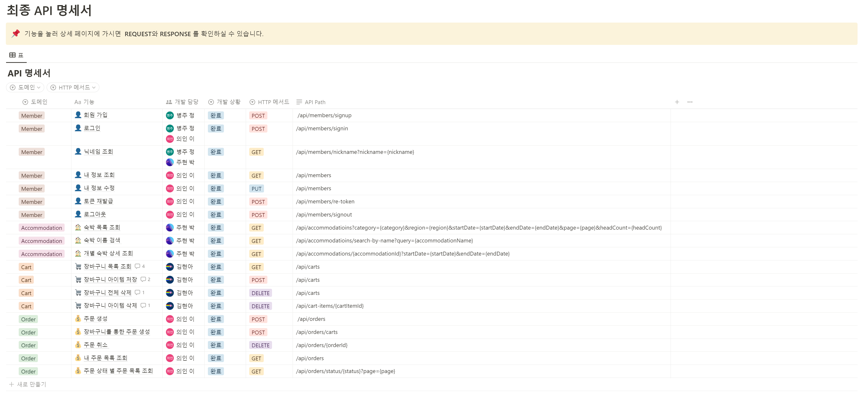Open the three-dots column options menu
The height and width of the screenshot is (399, 868).
click(690, 102)
